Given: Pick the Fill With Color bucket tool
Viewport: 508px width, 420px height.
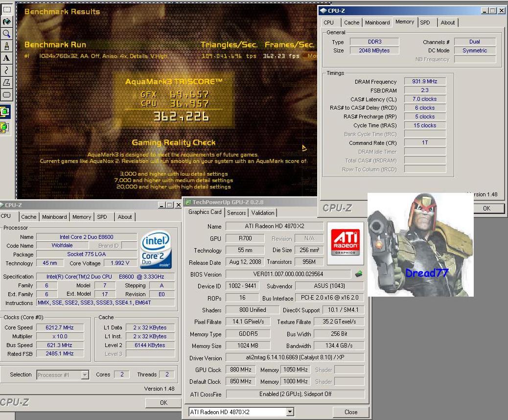Looking at the screenshot, I should click(7, 22).
